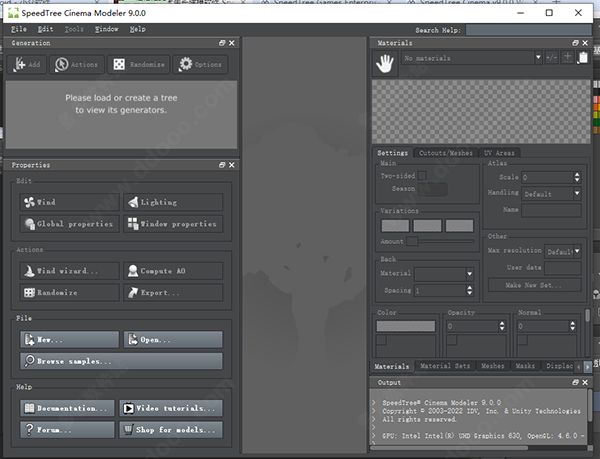The width and height of the screenshot is (600, 459).
Task: Click the Output panel horizontal scrollbar
Action: coord(450,448)
